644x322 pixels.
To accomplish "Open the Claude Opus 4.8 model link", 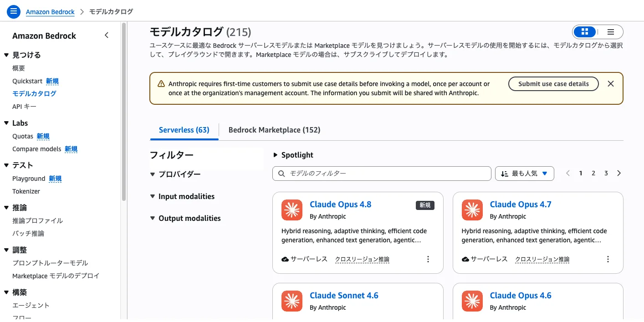I will pyautogui.click(x=340, y=204).
